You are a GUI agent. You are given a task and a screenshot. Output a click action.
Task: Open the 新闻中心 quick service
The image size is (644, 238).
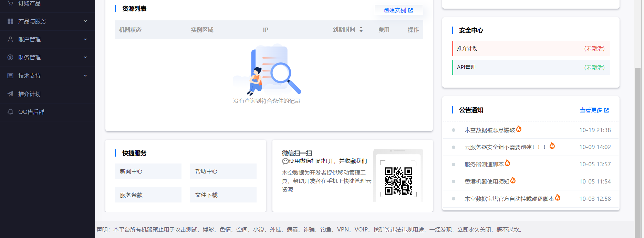coord(148,171)
